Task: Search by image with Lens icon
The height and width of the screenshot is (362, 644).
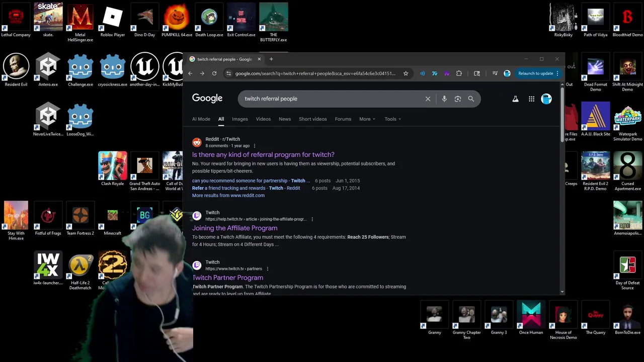Action: pyautogui.click(x=458, y=99)
